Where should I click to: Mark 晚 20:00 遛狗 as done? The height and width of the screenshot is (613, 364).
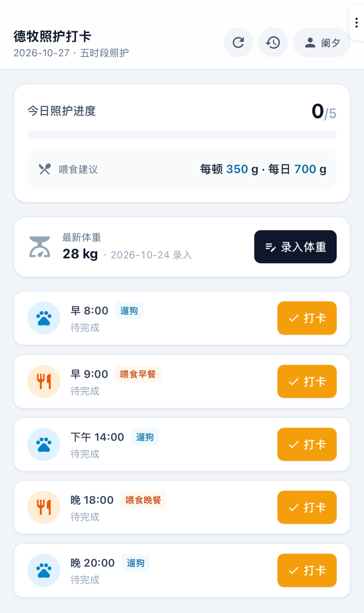point(307,570)
